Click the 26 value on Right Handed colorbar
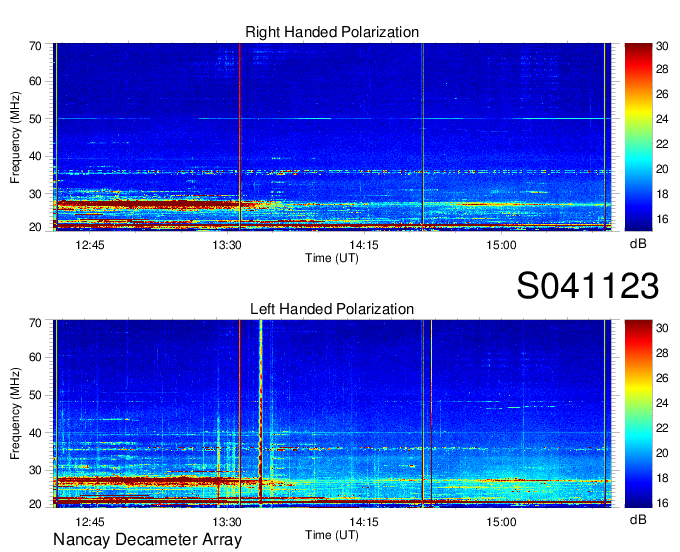The height and width of the screenshot is (552, 680). point(662,95)
